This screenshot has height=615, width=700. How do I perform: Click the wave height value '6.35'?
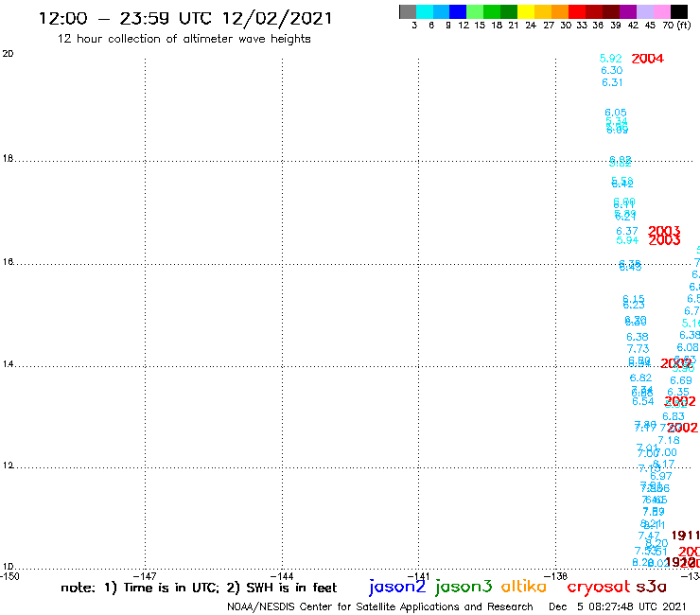pos(678,392)
